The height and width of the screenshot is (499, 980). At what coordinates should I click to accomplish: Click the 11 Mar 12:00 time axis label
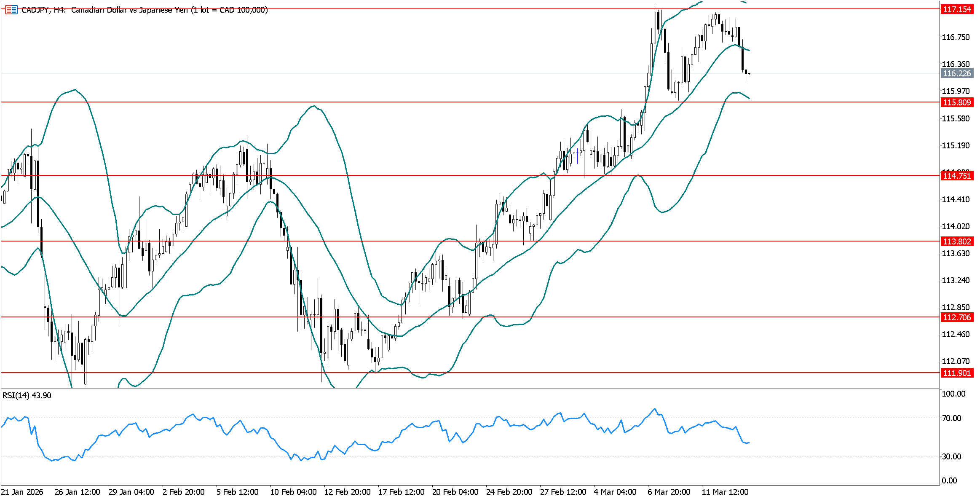pos(725,492)
